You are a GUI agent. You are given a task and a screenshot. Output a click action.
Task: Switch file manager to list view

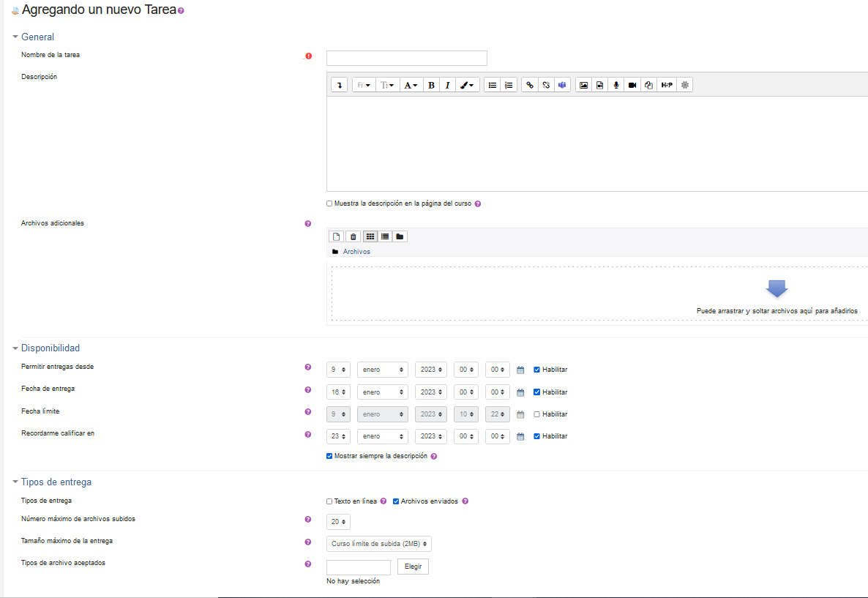pos(385,236)
